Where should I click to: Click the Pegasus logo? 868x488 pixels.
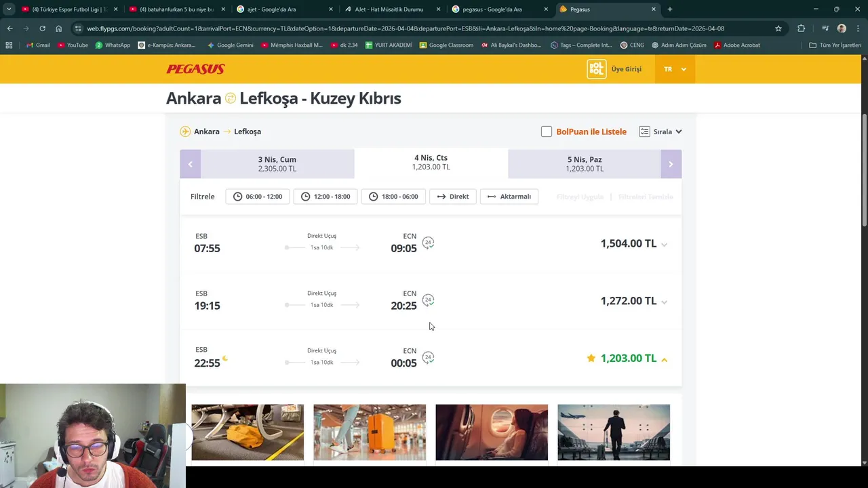[x=195, y=69]
